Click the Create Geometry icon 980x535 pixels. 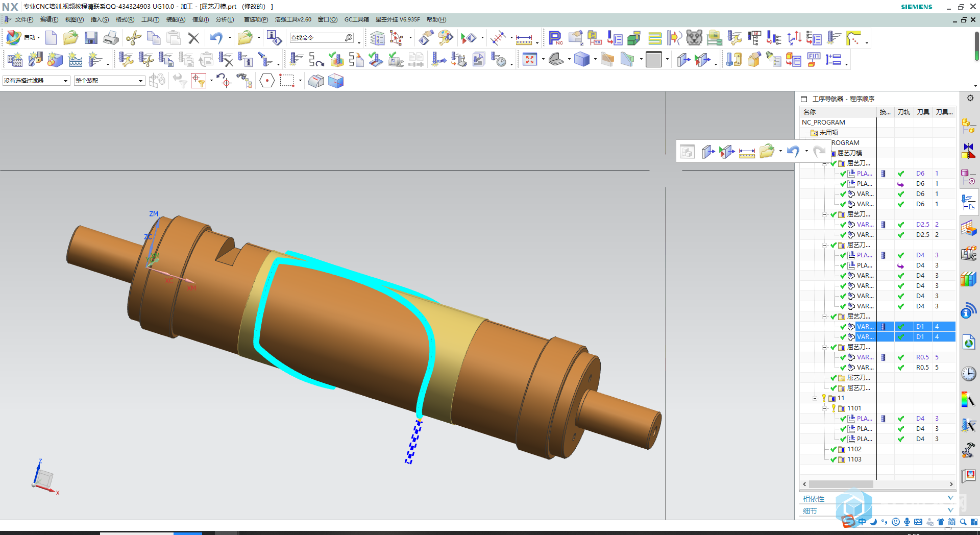click(55, 60)
